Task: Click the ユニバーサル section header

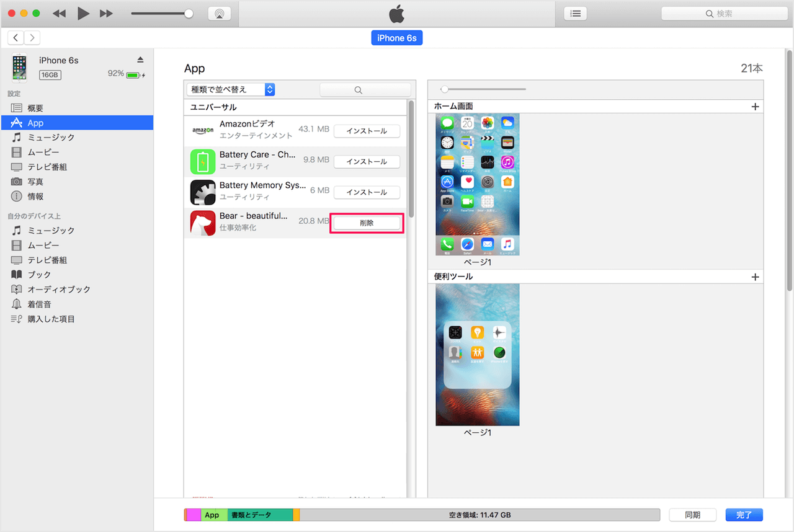Action: coord(295,107)
